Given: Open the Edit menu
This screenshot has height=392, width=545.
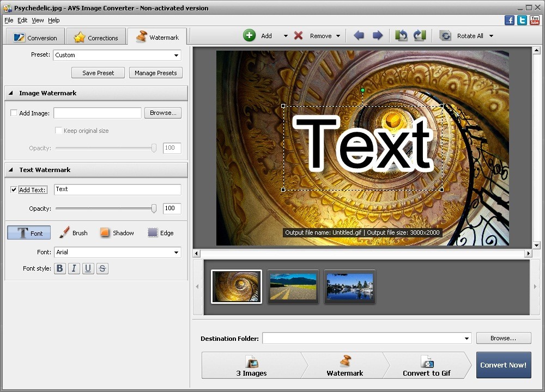Looking at the screenshot, I should pos(22,20).
